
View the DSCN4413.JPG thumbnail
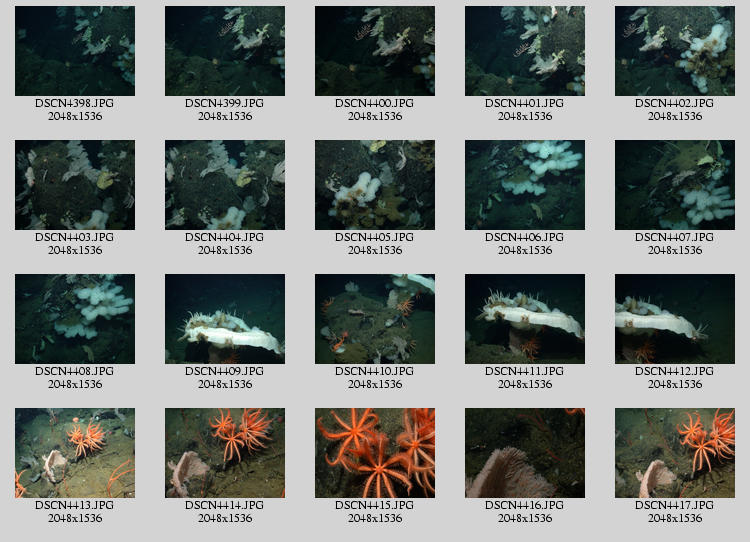pos(75,453)
